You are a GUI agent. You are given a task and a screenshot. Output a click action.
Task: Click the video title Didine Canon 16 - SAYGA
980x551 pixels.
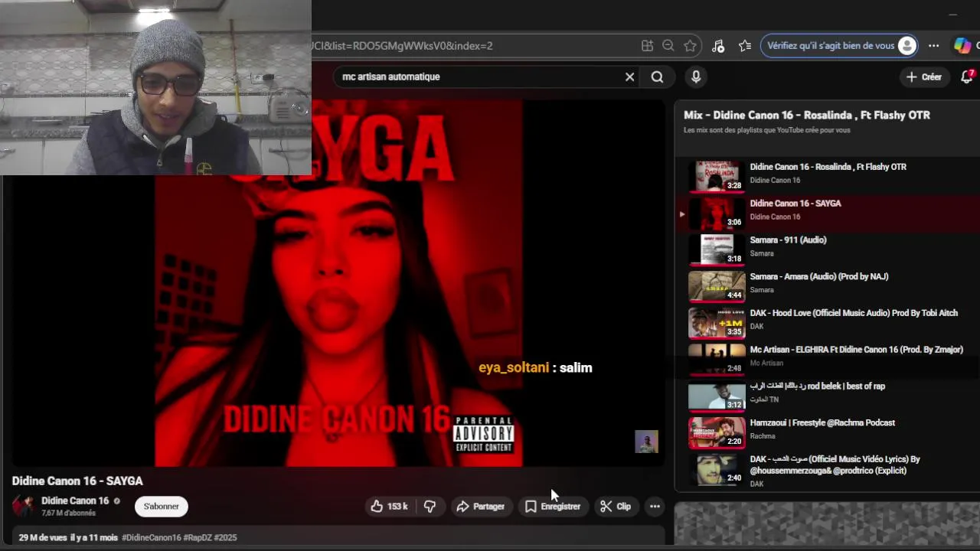[x=77, y=481]
